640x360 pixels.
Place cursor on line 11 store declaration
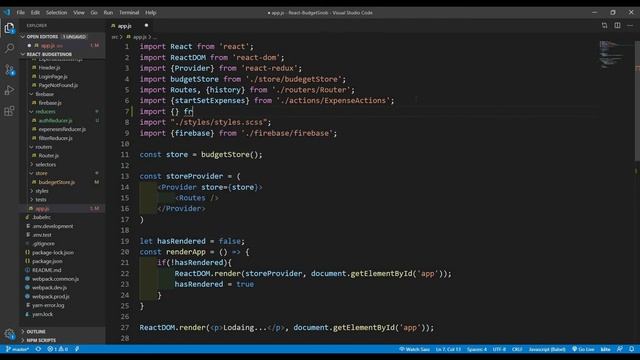pyautogui.click(x=201, y=155)
